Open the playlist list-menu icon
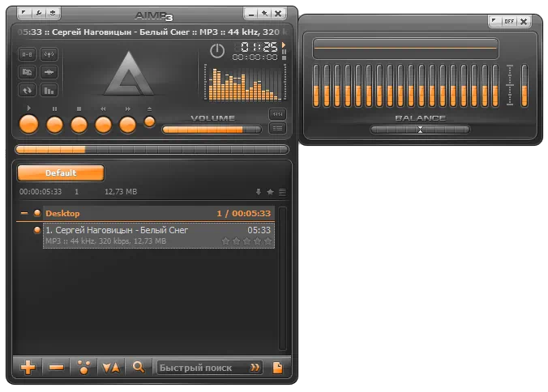 coord(282,192)
